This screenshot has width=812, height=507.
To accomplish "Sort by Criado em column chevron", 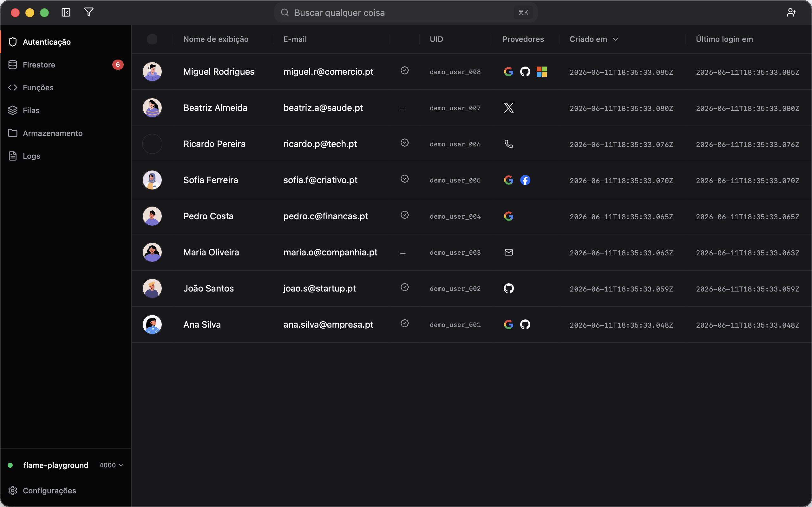I will (615, 39).
